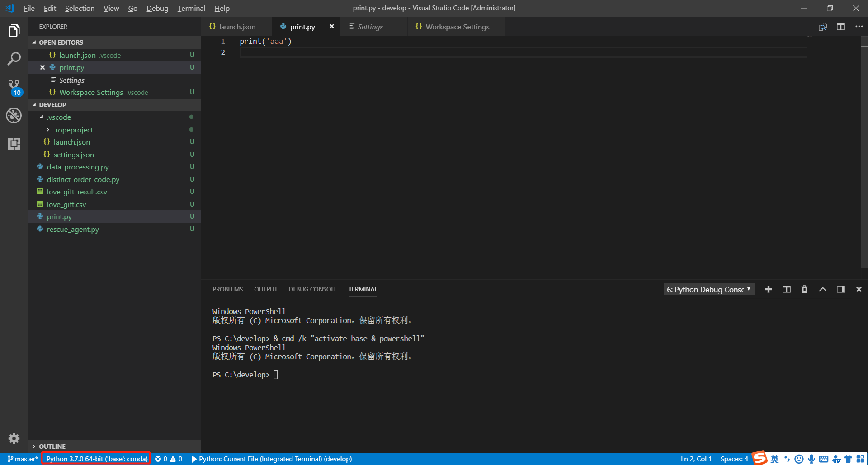Click the smiley emoji icon in IME toolbar
The image size is (868, 465).
799,459
